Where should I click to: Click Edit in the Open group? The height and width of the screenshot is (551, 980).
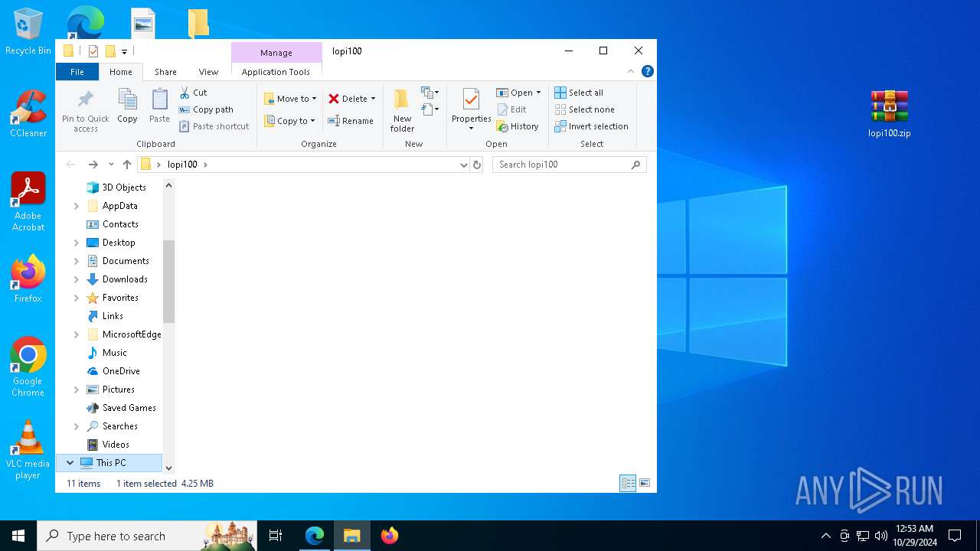[x=511, y=109]
